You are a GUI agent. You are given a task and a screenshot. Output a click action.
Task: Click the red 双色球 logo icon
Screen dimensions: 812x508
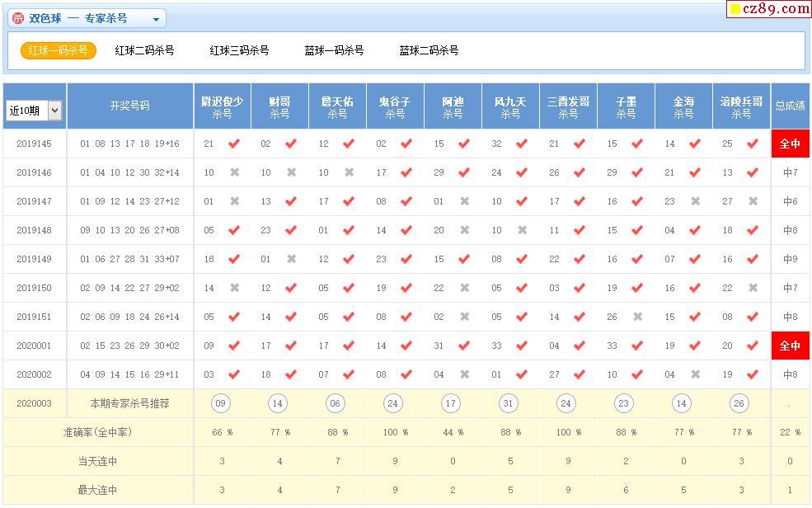click(x=18, y=19)
